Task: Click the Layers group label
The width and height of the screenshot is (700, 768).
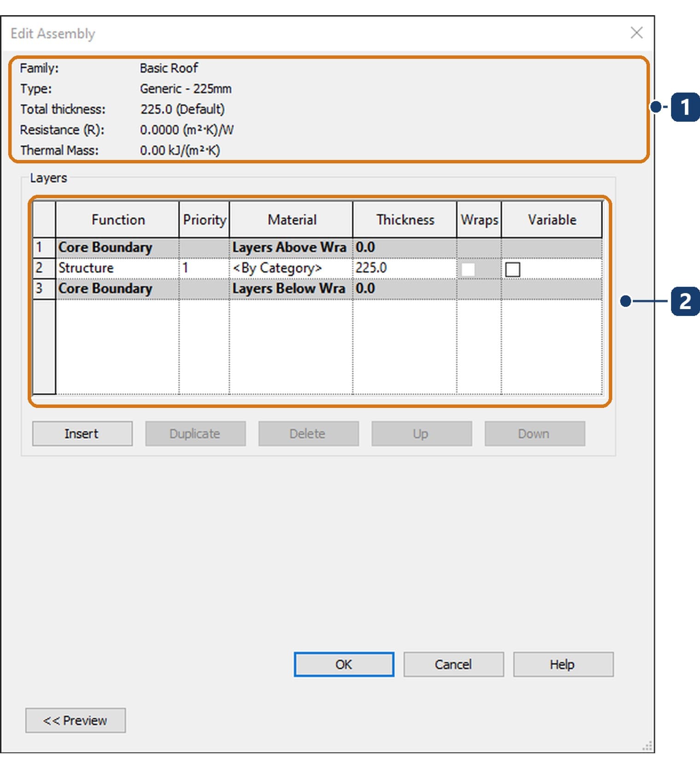Action: tap(48, 178)
